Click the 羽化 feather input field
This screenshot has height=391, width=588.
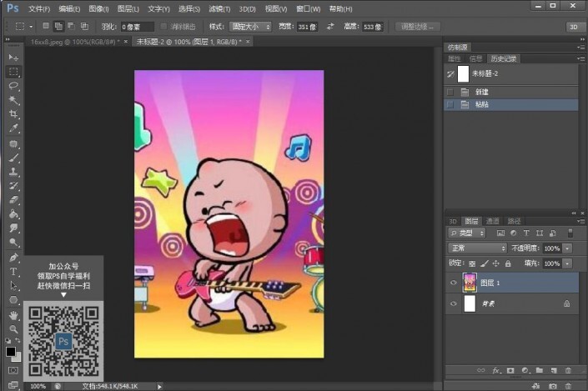click(x=136, y=27)
